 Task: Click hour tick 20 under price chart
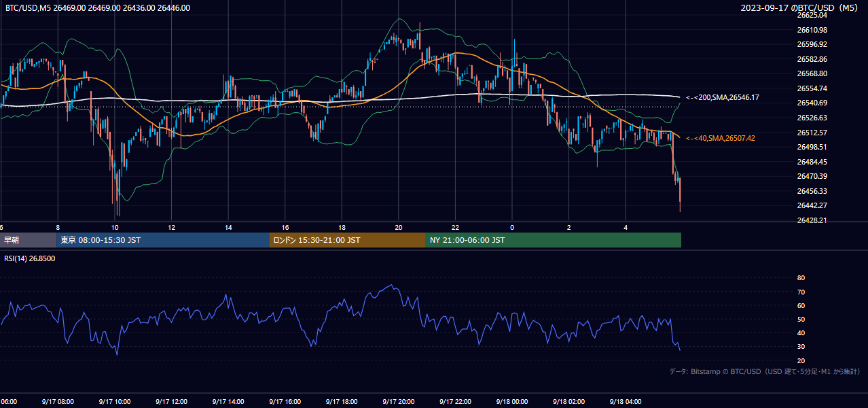[399, 228]
